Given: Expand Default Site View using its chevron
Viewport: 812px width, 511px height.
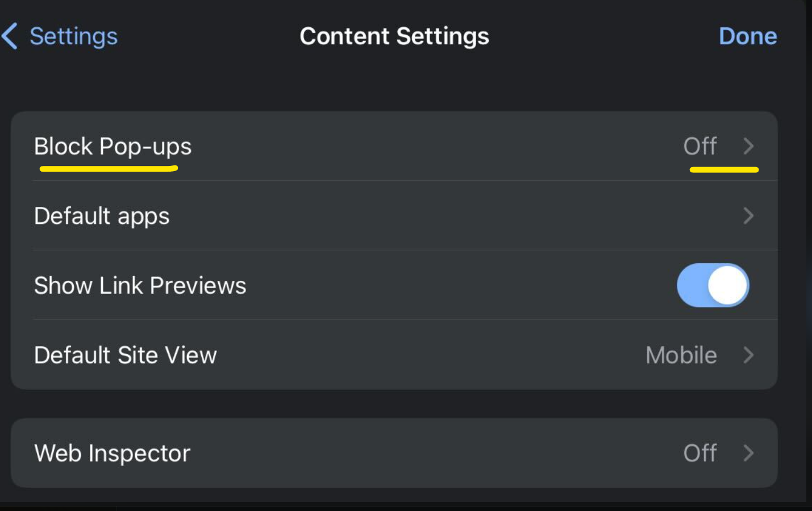Looking at the screenshot, I should tap(748, 355).
